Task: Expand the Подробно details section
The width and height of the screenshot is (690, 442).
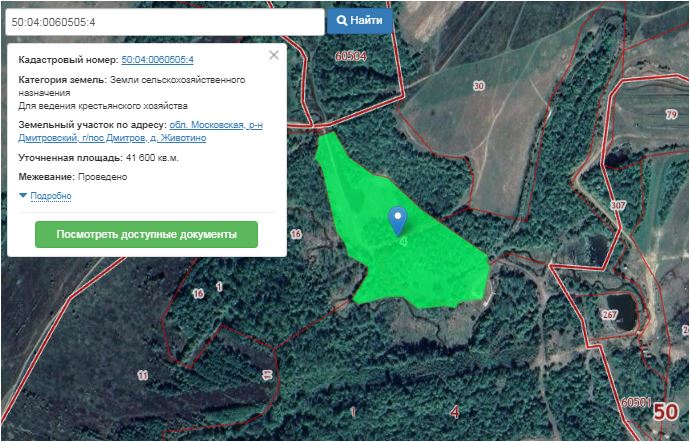Action: (x=50, y=196)
